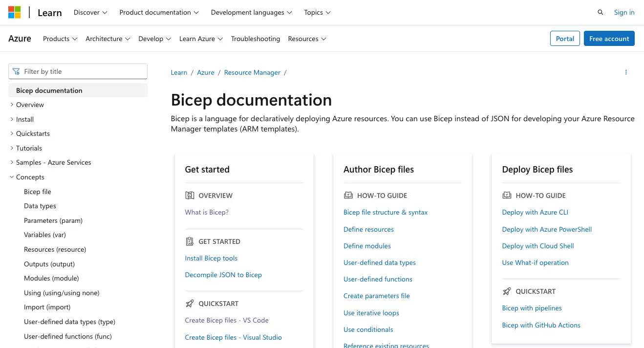The height and width of the screenshot is (348, 644).
Task: Click the How-to guide icon in Author Bicep files
Action: tap(348, 196)
